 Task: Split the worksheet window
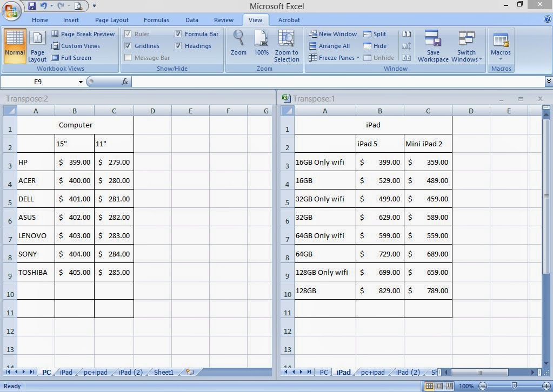coord(375,34)
